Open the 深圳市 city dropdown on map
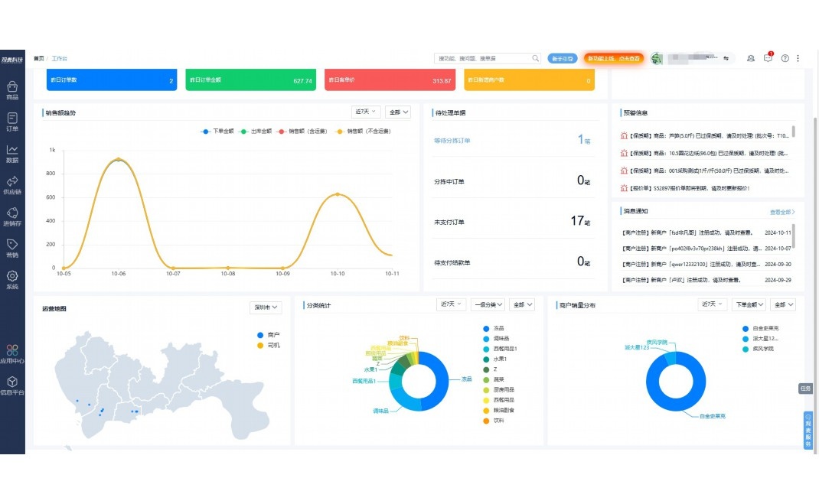The width and height of the screenshot is (819, 504). 266,307
